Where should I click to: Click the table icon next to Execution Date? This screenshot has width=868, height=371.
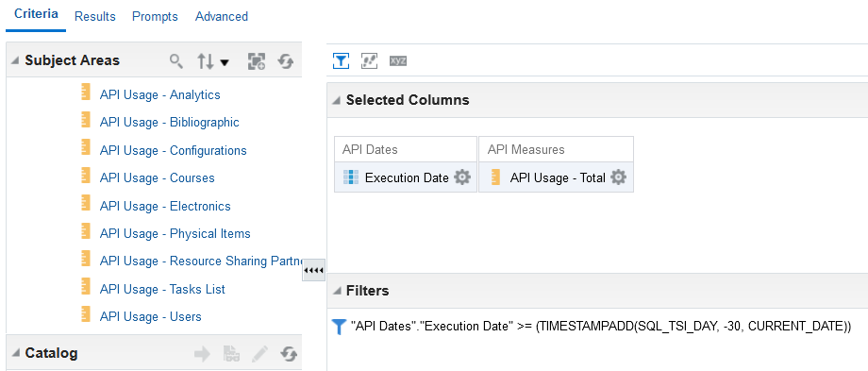351,177
